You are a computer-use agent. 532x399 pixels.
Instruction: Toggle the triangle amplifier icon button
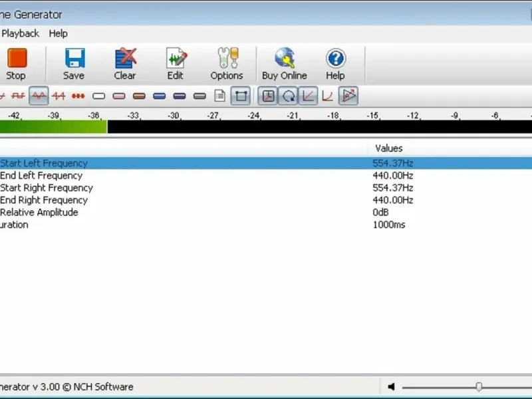348,96
